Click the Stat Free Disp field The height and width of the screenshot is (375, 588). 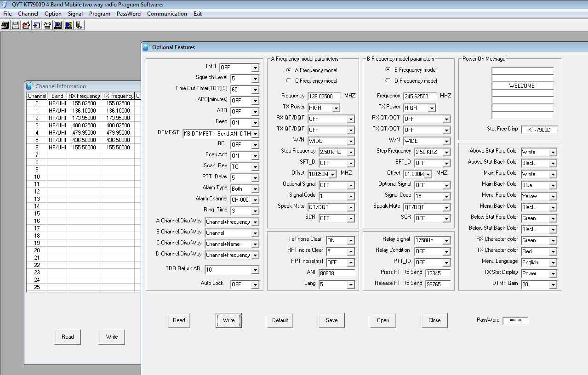[x=539, y=130]
